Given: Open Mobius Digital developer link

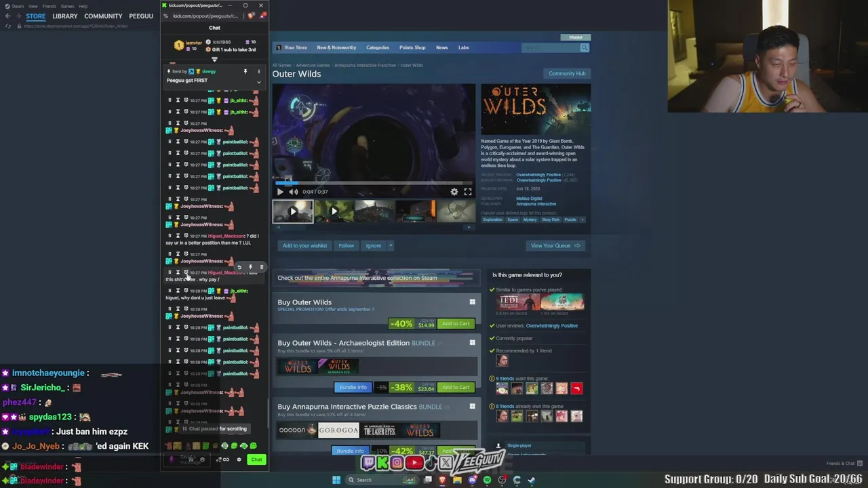Looking at the screenshot, I should (529, 199).
